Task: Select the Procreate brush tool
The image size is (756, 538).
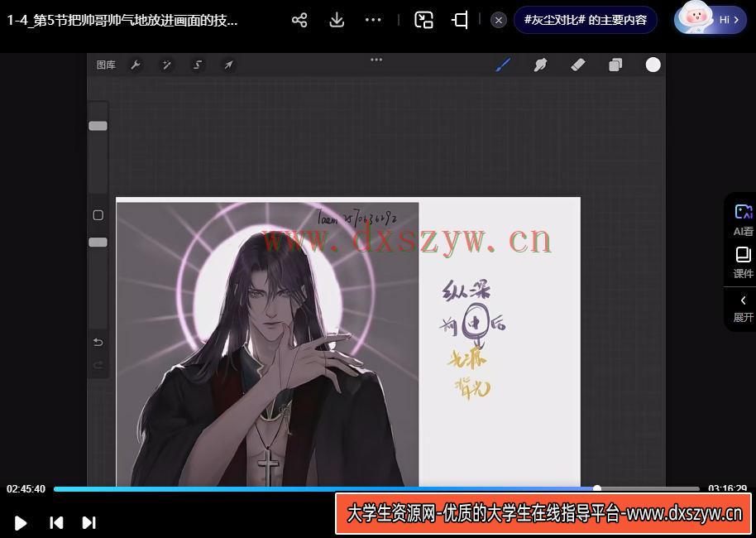Action: (503, 65)
